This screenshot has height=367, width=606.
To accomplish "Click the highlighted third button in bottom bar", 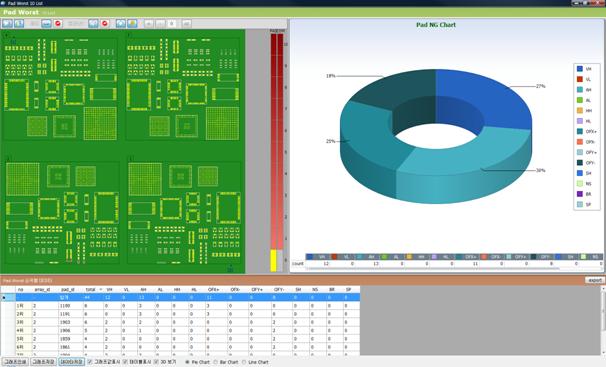I will (72, 362).
